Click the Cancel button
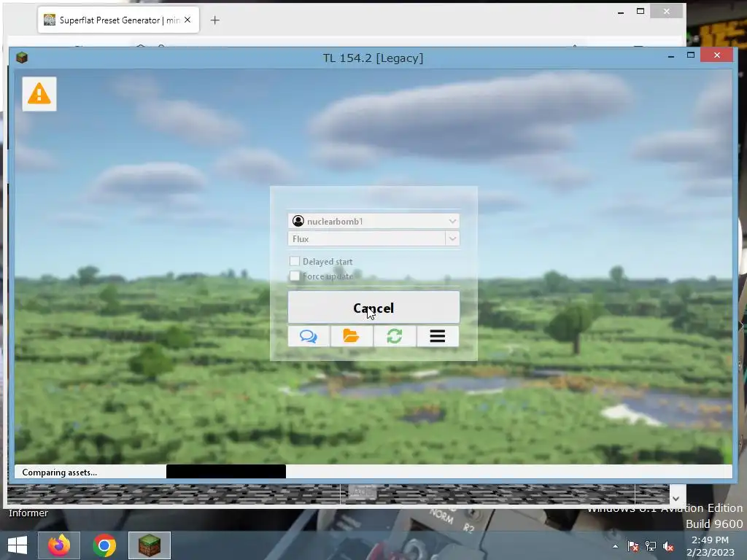The width and height of the screenshot is (747, 560). [373, 308]
